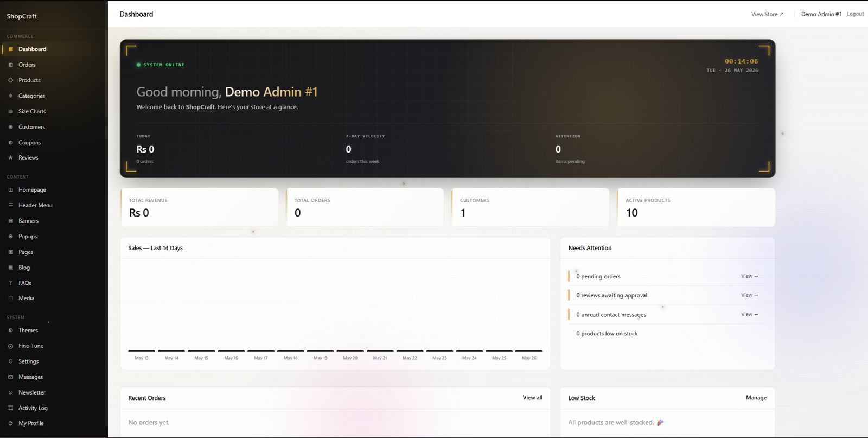
Task: Click the Coupons sidebar icon
Action: [x=10, y=142]
